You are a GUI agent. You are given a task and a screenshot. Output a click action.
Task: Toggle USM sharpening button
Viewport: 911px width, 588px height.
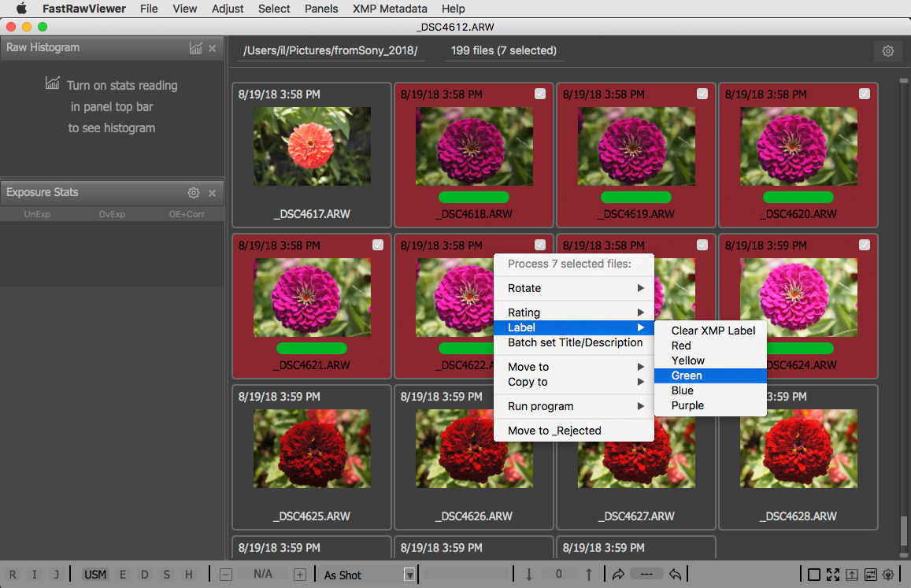click(x=95, y=575)
